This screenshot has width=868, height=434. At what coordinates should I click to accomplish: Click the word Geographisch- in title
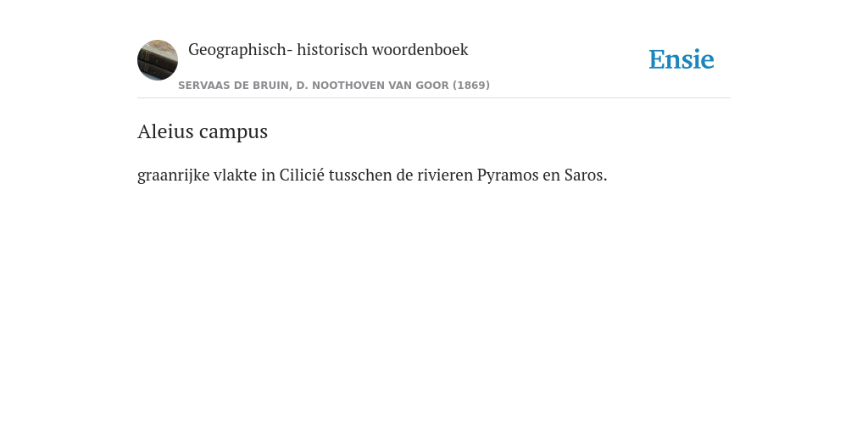coord(240,50)
